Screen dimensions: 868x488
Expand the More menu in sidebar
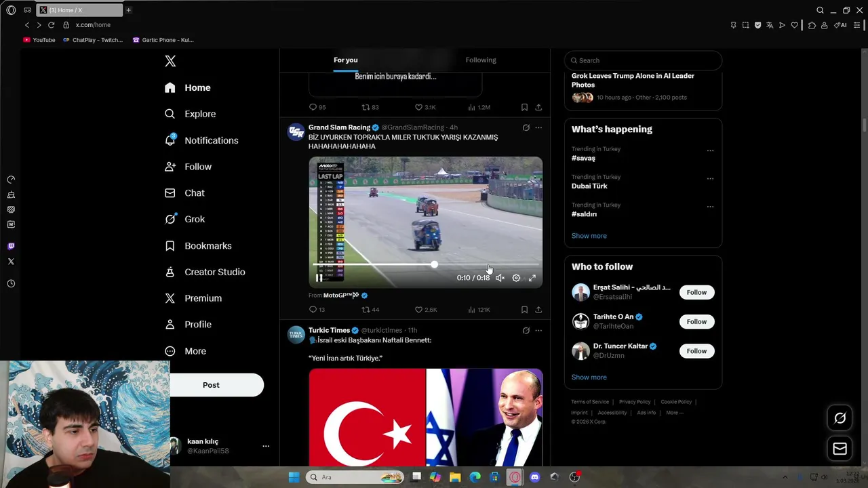tap(185, 351)
